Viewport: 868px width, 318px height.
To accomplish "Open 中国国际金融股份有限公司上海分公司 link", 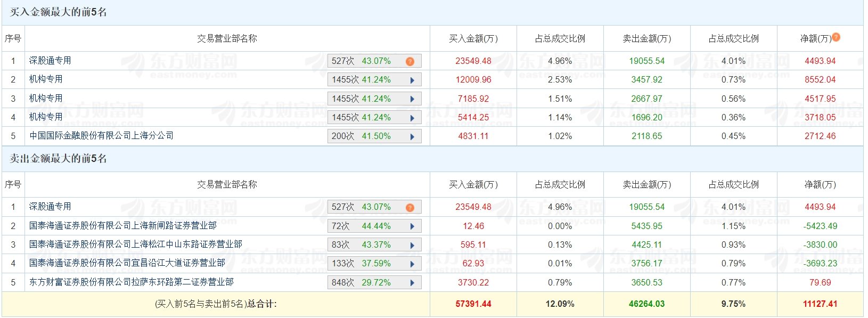I will tap(101, 136).
